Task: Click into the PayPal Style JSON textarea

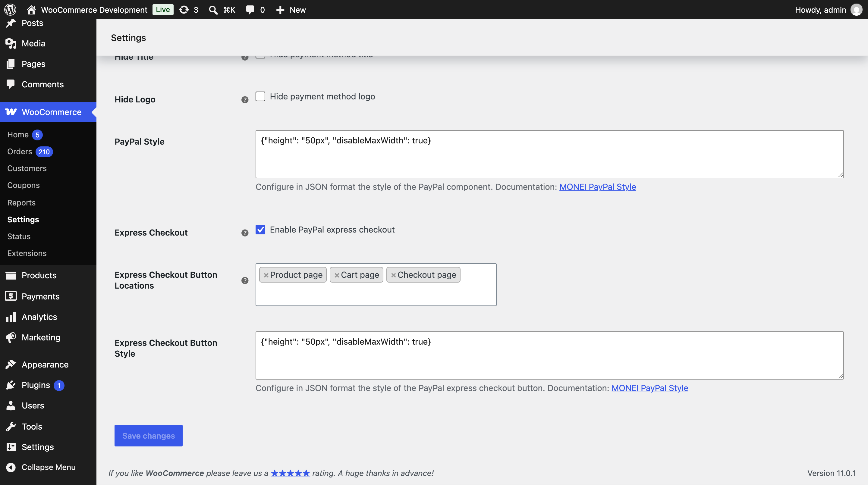Action: tap(549, 154)
